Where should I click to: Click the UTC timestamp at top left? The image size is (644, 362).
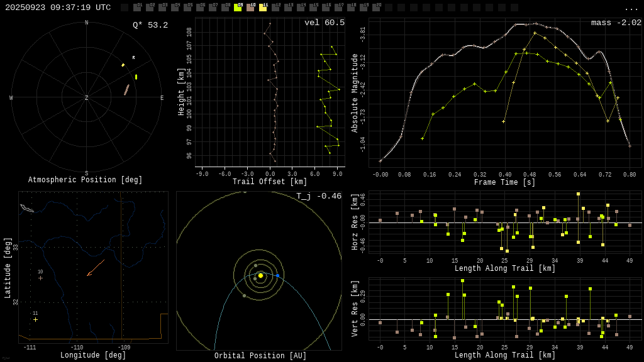[58, 8]
